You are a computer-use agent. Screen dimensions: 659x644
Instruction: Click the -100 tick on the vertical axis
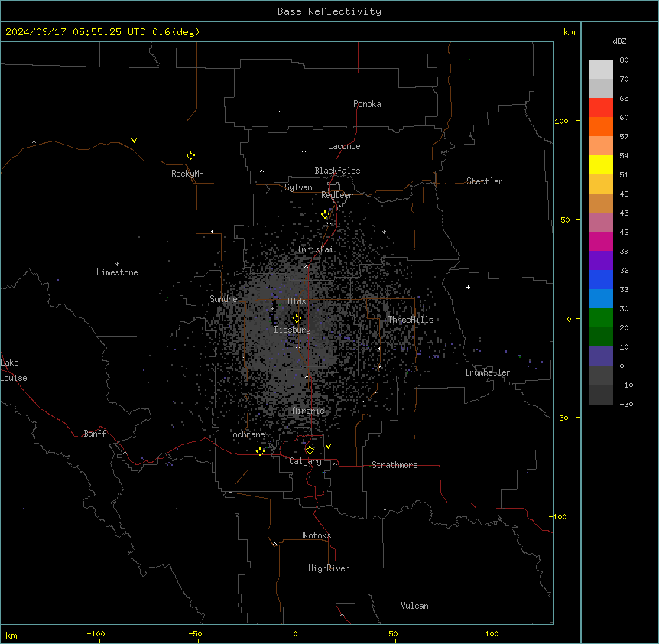tap(559, 516)
